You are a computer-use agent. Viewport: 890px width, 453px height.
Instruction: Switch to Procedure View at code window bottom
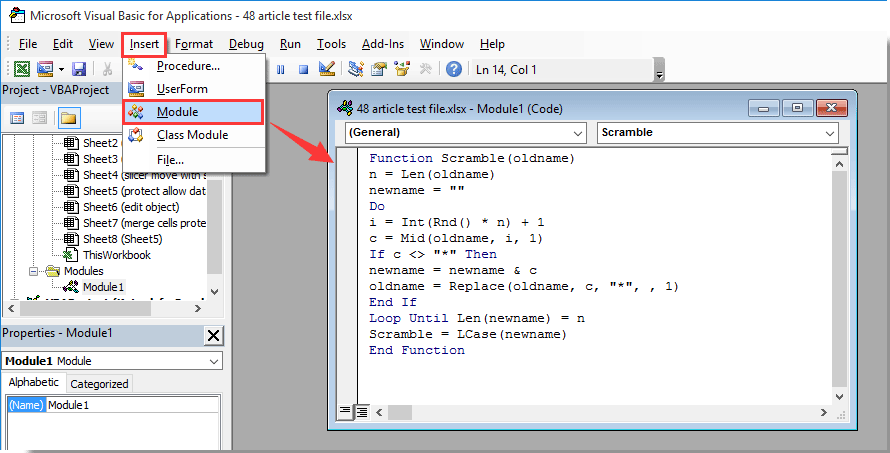[345, 411]
